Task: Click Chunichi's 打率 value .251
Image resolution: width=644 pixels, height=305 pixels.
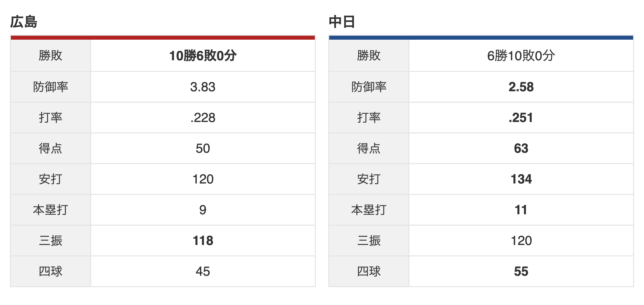Action: tap(521, 118)
